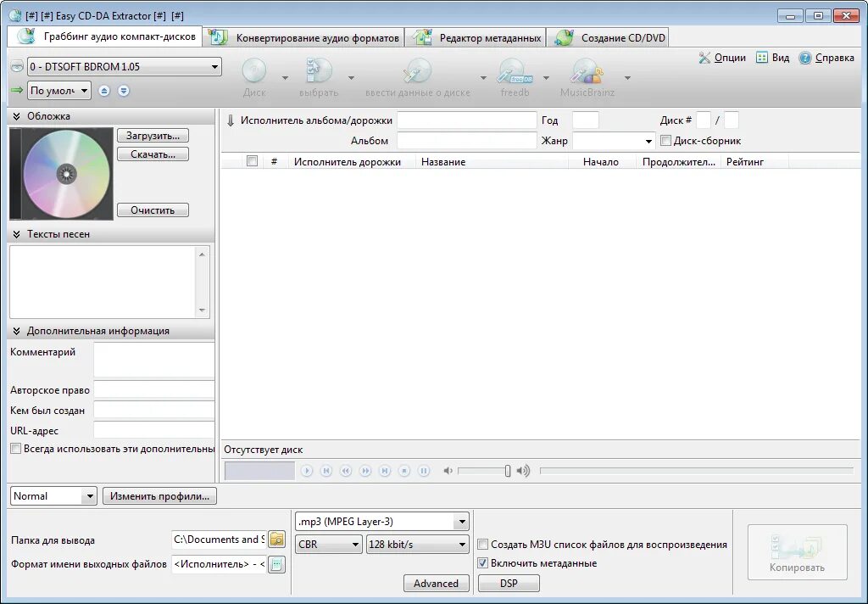Enable create M3U playlist checkbox

pyautogui.click(x=482, y=545)
